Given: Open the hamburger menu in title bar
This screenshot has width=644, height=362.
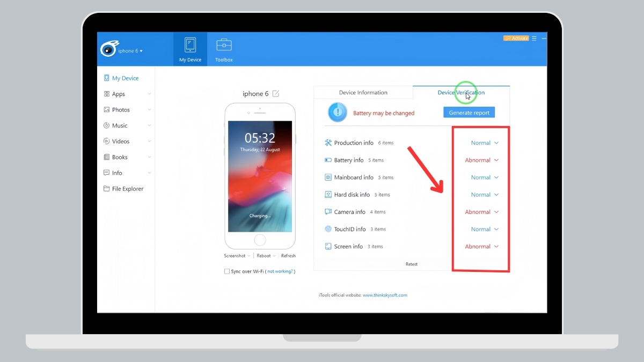Looking at the screenshot, I should pos(534,39).
